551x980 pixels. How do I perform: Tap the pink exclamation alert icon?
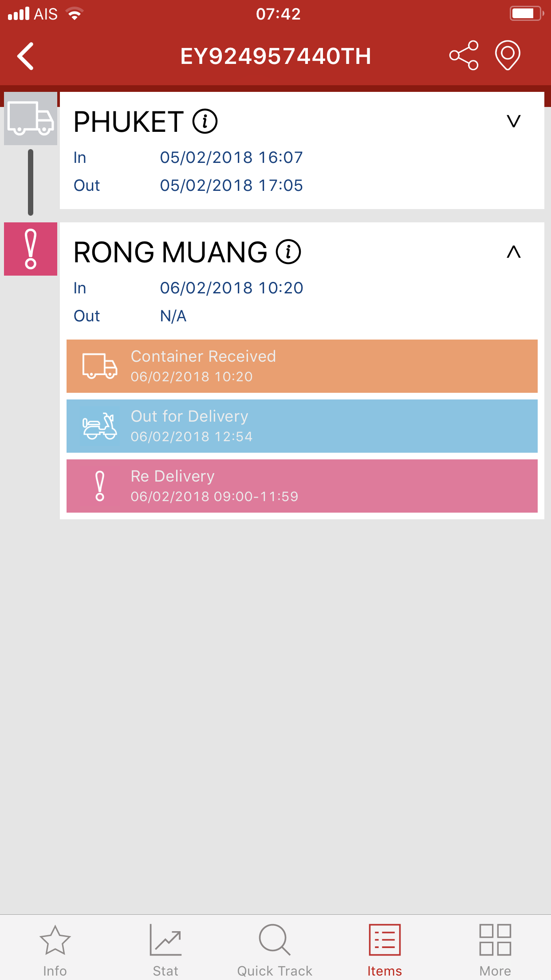pos(31,249)
